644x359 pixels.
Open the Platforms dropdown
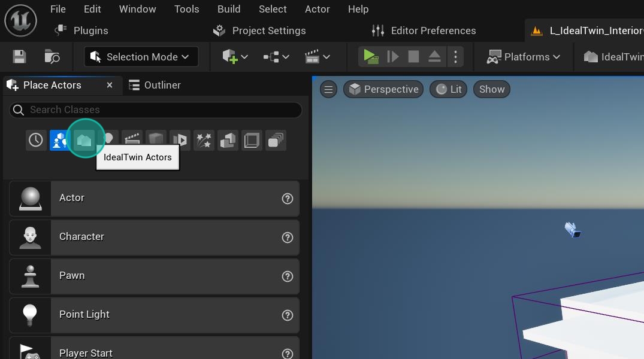[523, 57]
